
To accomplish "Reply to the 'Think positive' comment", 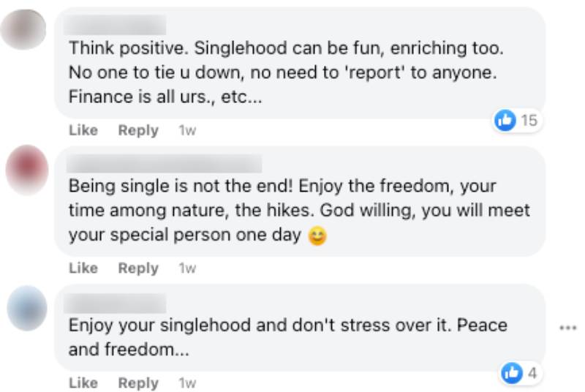I will pos(138,131).
